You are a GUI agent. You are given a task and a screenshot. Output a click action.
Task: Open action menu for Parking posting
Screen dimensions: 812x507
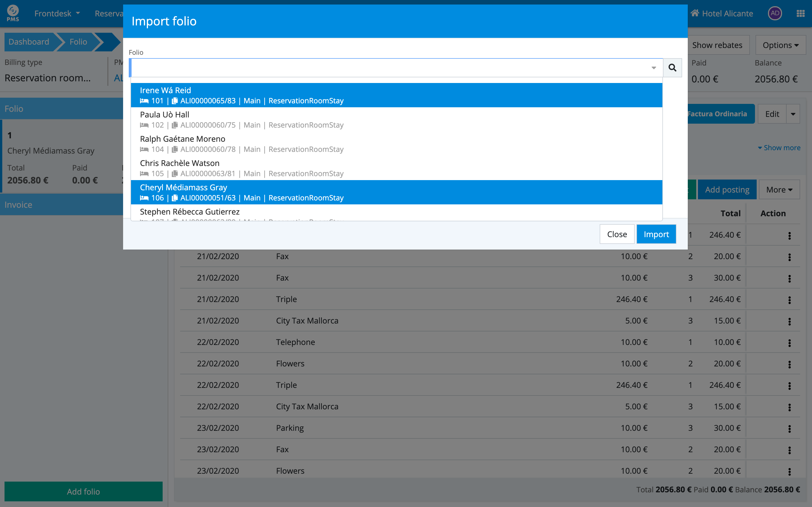789,429
